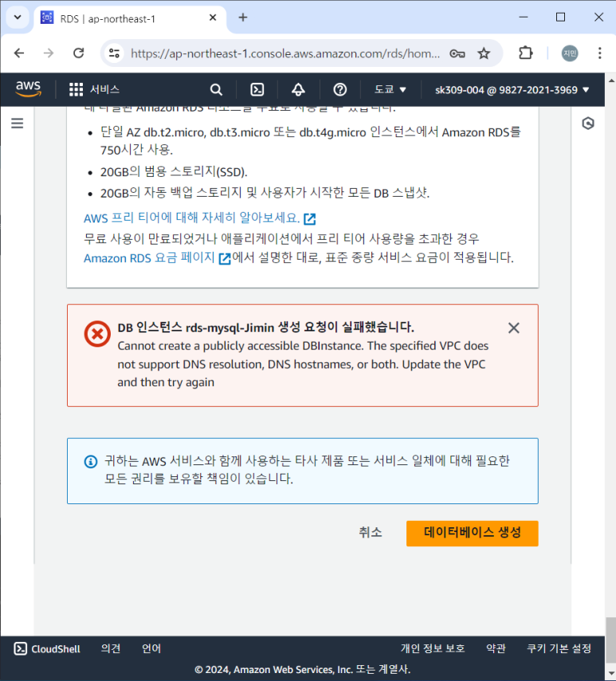Click the browser back arrow
The image size is (616, 681).
tap(19, 53)
